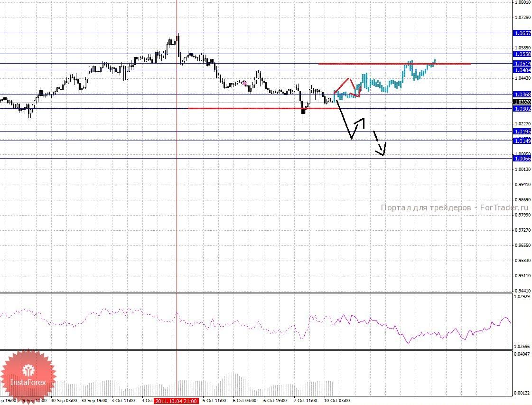
Task: Select the 1.0368 price level label
Action: pyautogui.click(x=522, y=94)
